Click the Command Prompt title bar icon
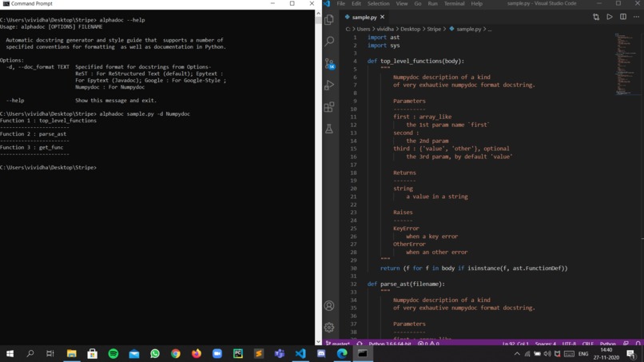This screenshot has width=644, height=362. coord(6,4)
